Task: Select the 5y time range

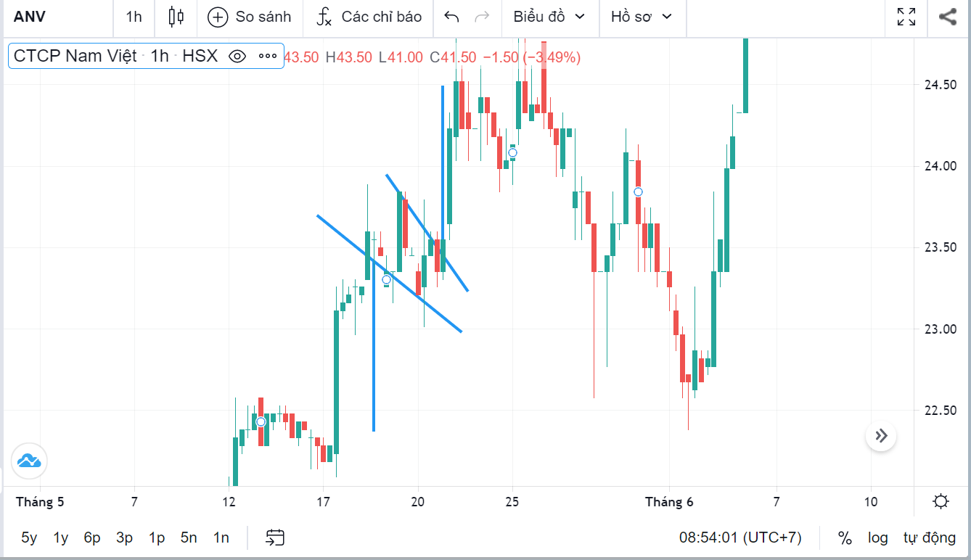Action: [29, 538]
